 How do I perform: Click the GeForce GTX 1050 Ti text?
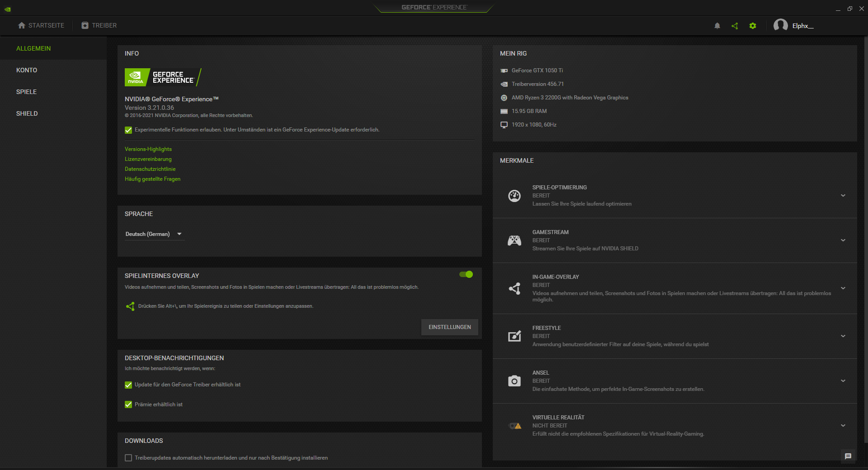coord(537,70)
